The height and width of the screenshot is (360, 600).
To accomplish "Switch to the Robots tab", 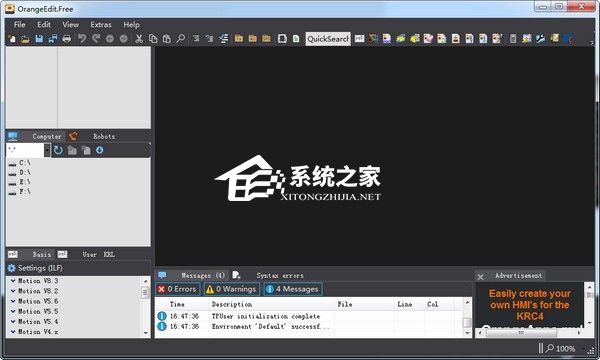I will point(93,136).
